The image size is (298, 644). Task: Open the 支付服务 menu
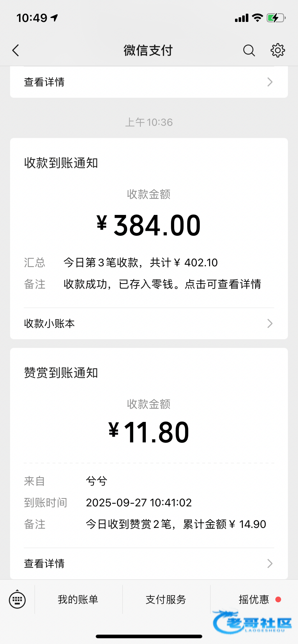point(166,599)
